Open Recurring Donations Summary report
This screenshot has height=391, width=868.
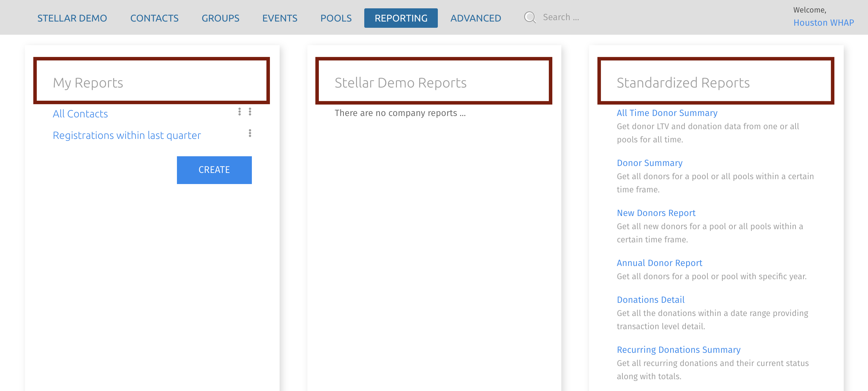click(678, 350)
